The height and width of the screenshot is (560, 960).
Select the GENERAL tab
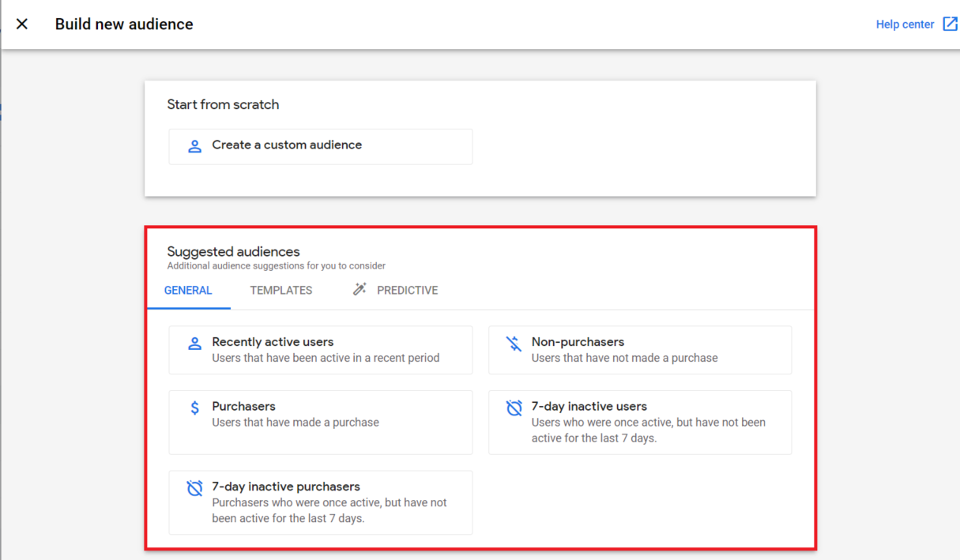coord(188,290)
